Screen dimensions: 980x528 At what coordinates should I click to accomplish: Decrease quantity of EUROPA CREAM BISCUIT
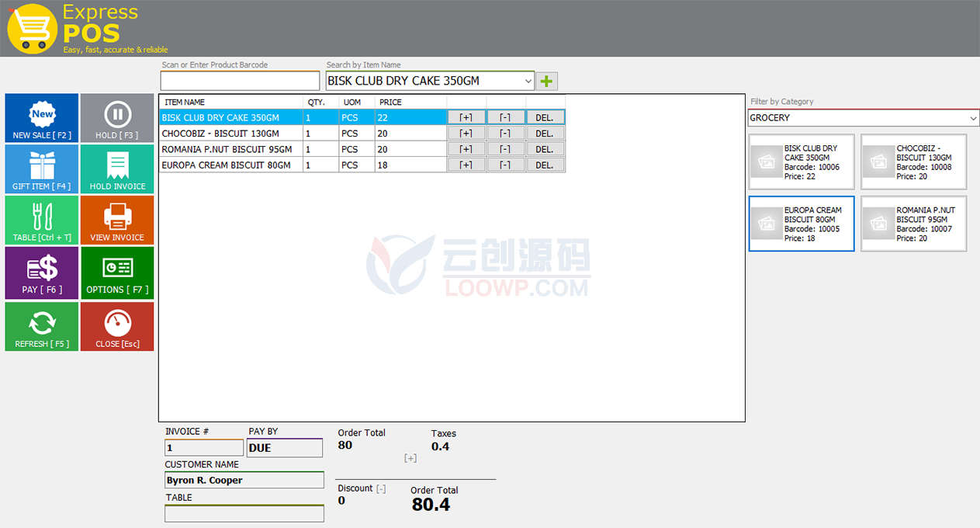pyautogui.click(x=505, y=165)
